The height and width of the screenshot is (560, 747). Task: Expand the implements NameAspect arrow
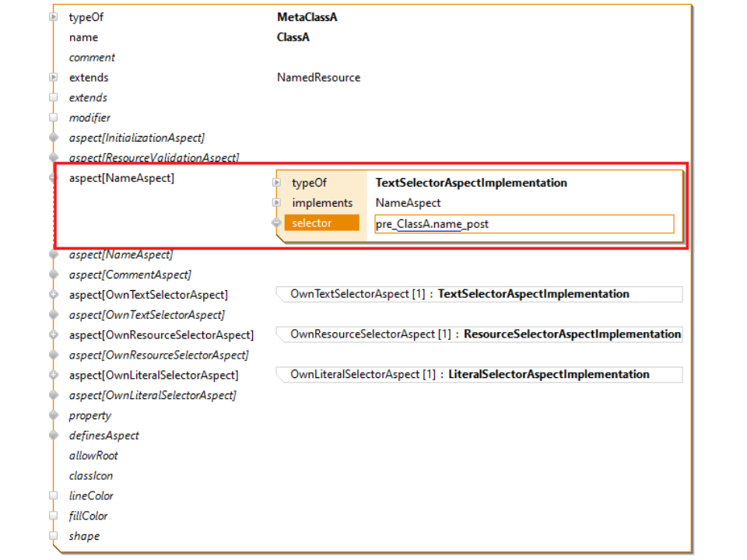pyautogui.click(x=276, y=203)
